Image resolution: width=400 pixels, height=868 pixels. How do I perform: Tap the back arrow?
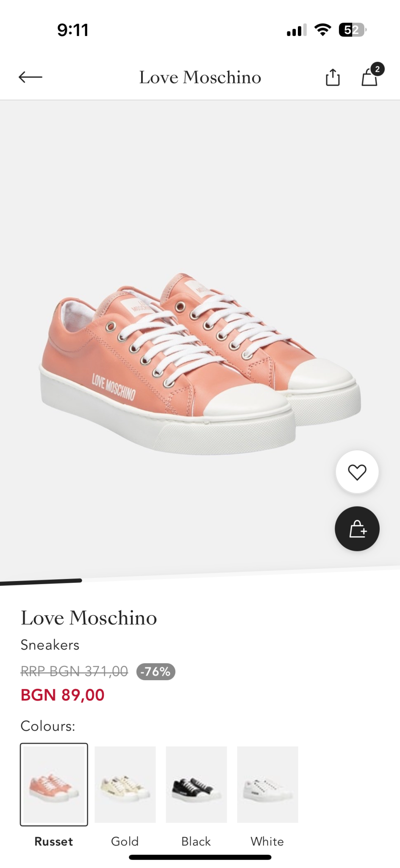(x=31, y=77)
